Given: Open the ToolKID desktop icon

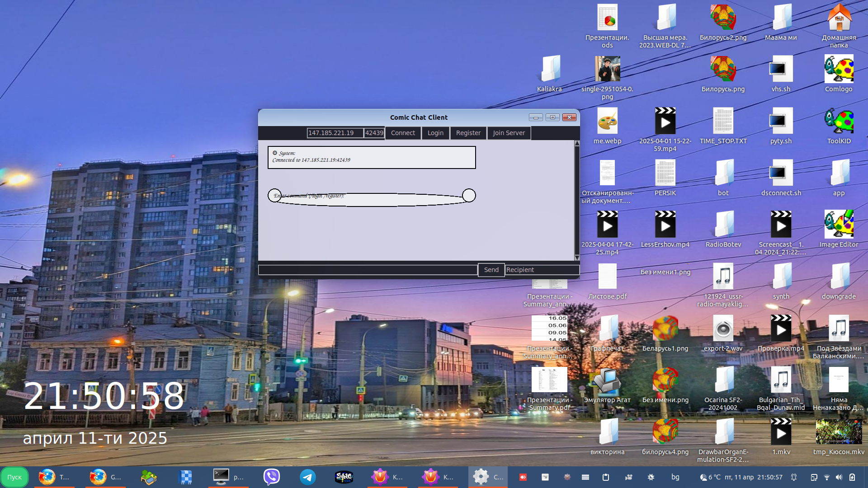Looking at the screenshot, I should [839, 121].
